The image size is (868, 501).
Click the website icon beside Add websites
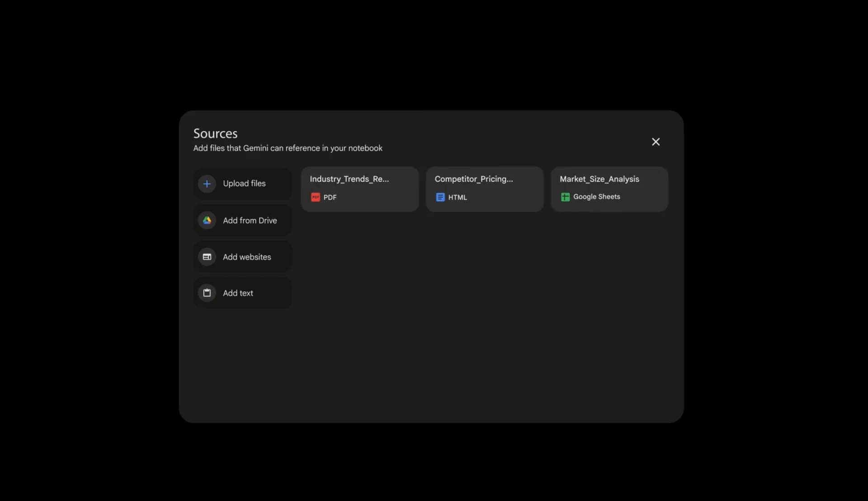coord(207,256)
